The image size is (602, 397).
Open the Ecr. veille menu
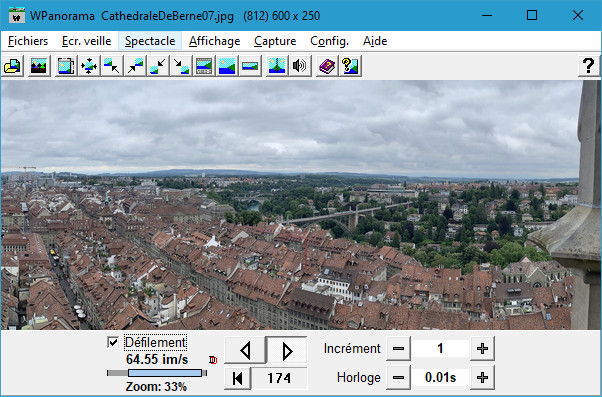click(x=86, y=41)
